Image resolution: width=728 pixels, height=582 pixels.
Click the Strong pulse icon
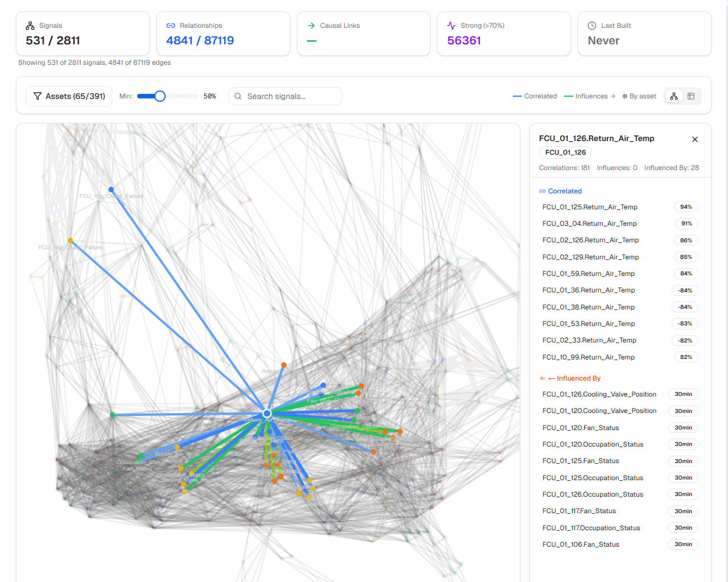click(451, 26)
